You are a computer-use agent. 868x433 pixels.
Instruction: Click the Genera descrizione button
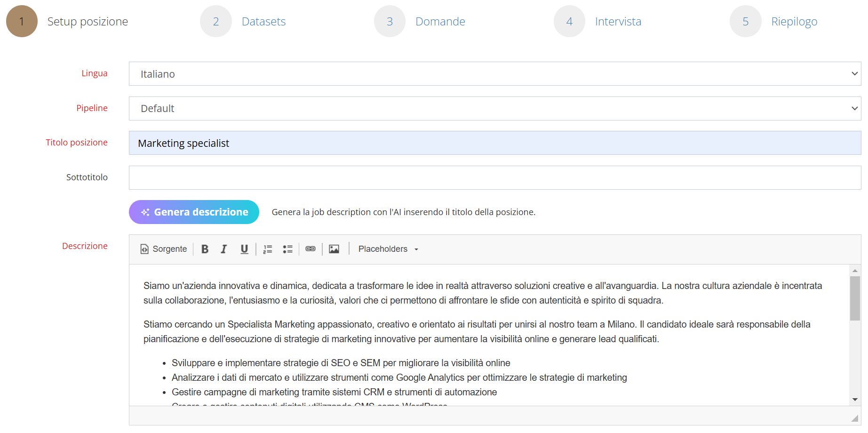pos(194,212)
